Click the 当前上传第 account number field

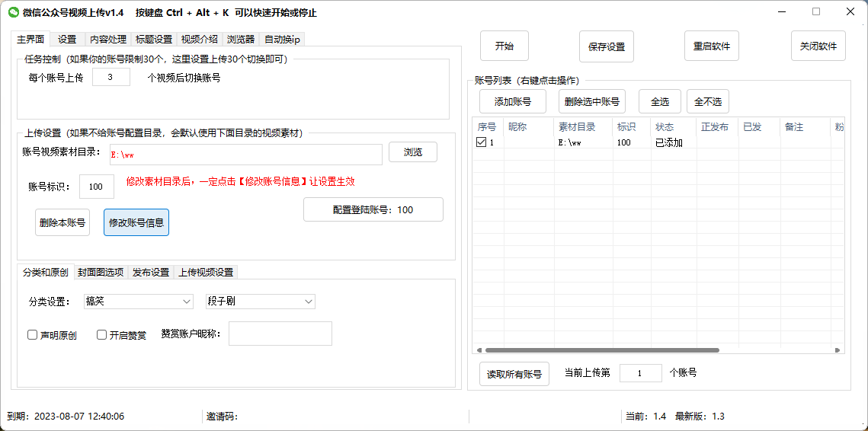640,373
